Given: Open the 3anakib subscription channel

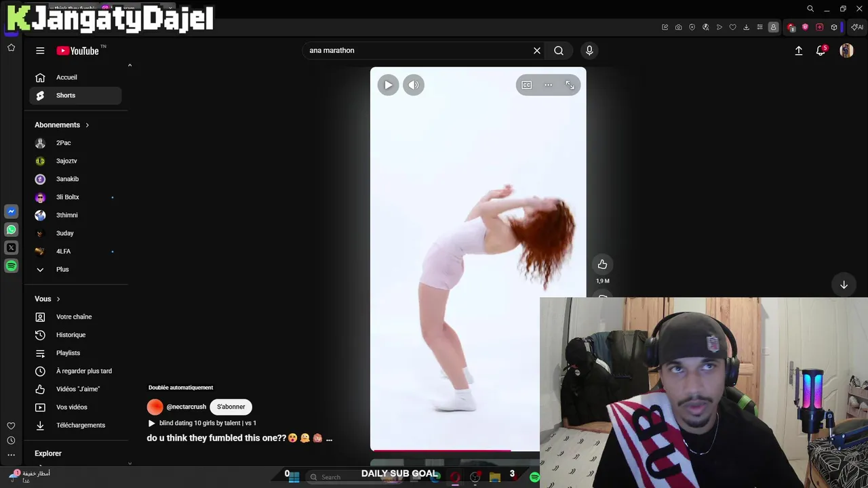Looking at the screenshot, I should click(75, 179).
